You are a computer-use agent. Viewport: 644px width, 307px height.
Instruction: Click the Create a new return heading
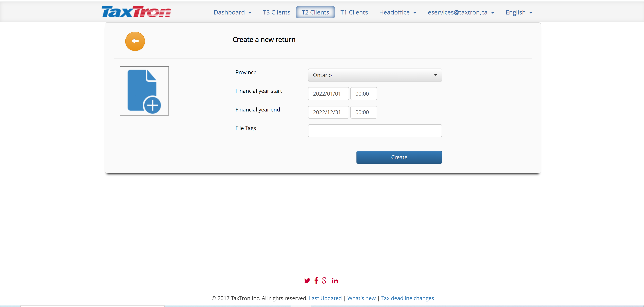tap(264, 40)
